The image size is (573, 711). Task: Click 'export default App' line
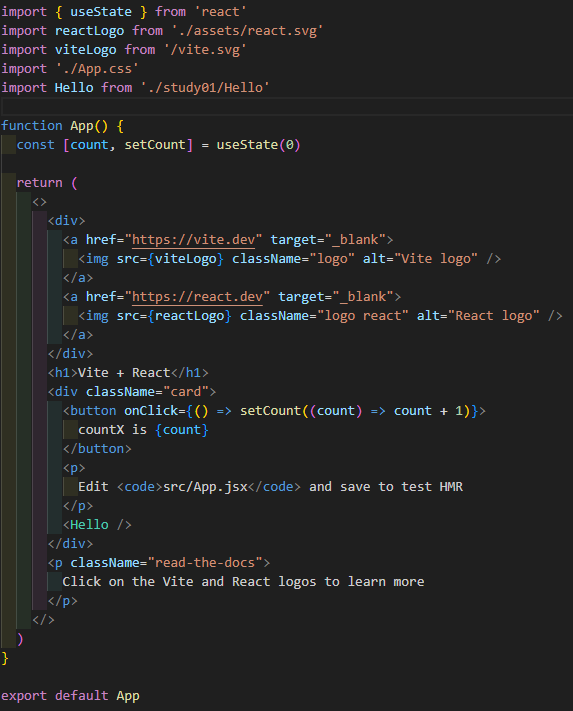tap(70, 696)
